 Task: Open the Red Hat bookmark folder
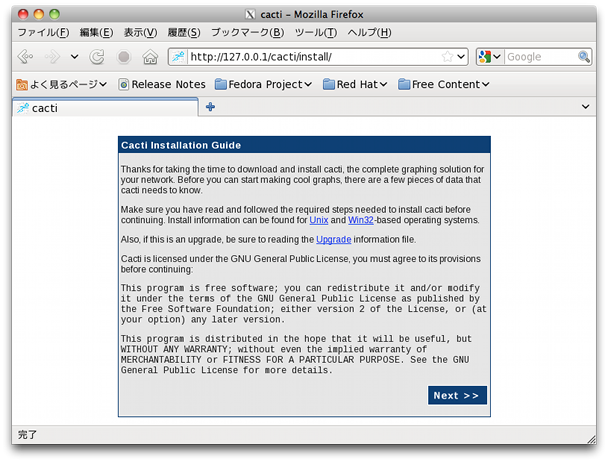355,84
